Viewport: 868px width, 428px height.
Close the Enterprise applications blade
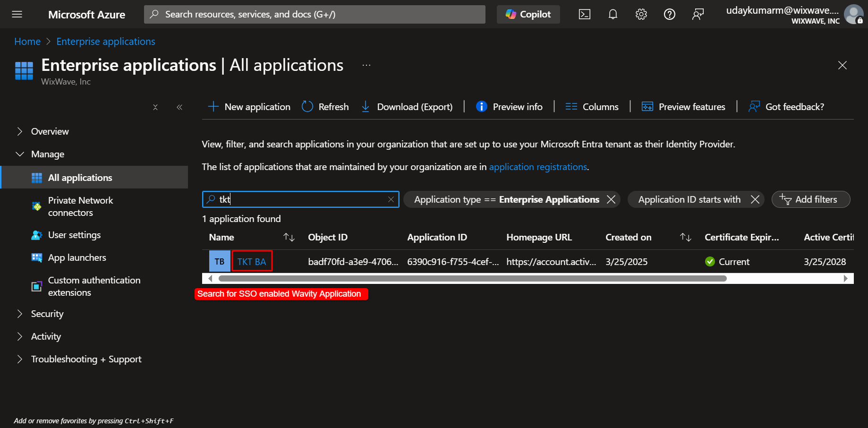coord(842,65)
